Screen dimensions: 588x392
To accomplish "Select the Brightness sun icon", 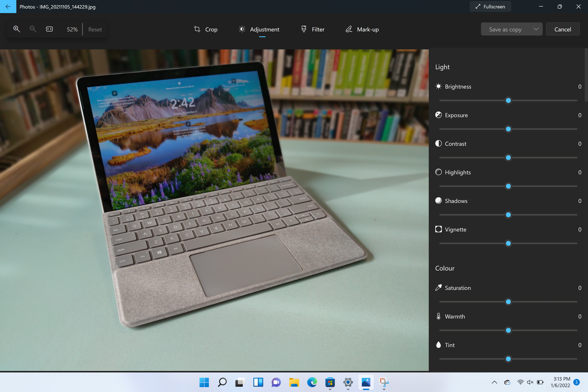I will [439, 86].
